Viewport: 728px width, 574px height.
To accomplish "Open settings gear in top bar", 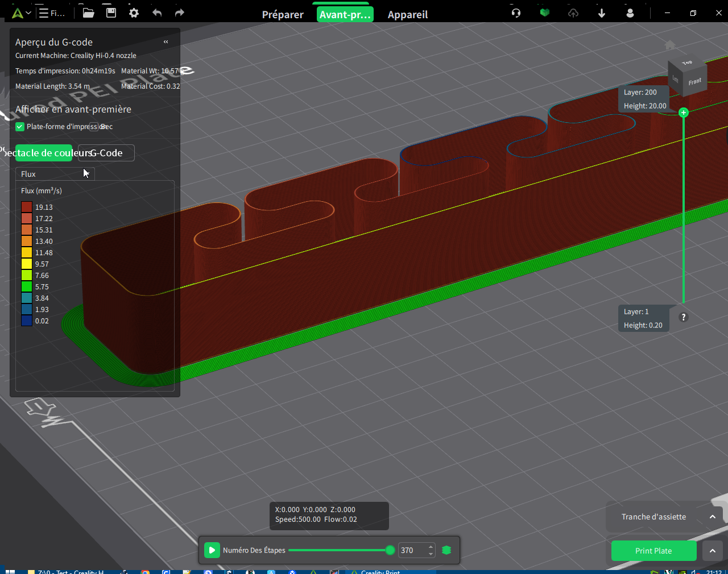I will click(134, 13).
